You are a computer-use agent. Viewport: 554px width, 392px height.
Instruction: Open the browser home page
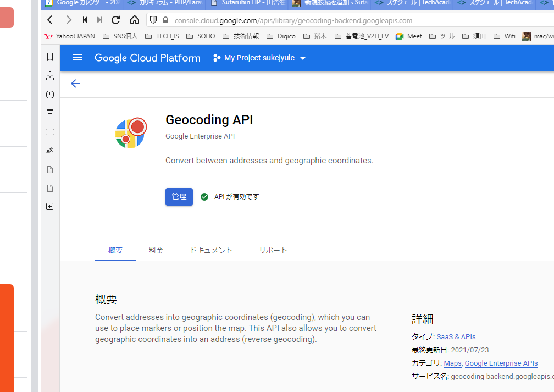click(x=134, y=20)
